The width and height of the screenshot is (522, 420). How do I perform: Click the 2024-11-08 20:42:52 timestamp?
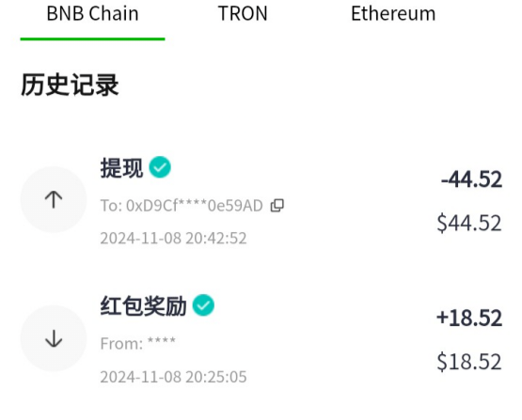point(173,239)
